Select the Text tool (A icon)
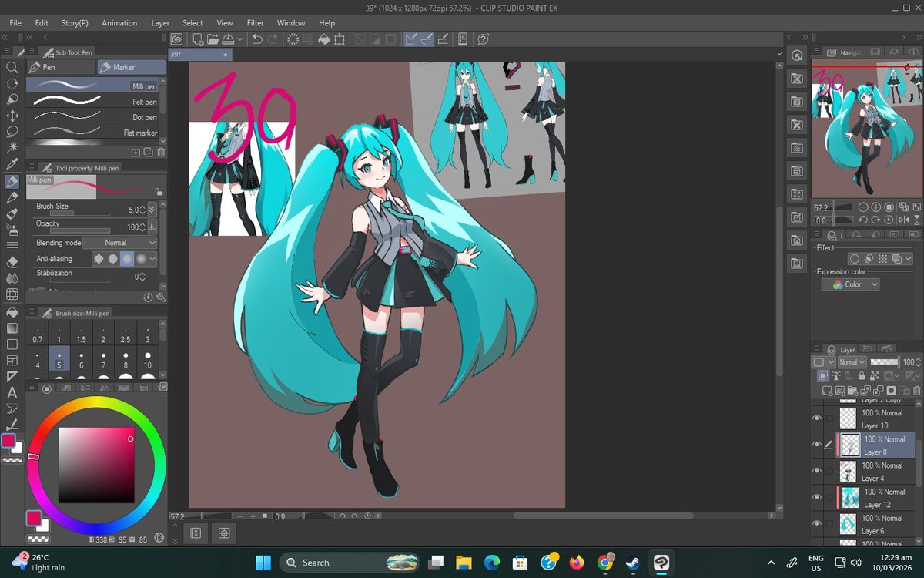Viewport: 924px width, 578px height. pyautogui.click(x=12, y=393)
